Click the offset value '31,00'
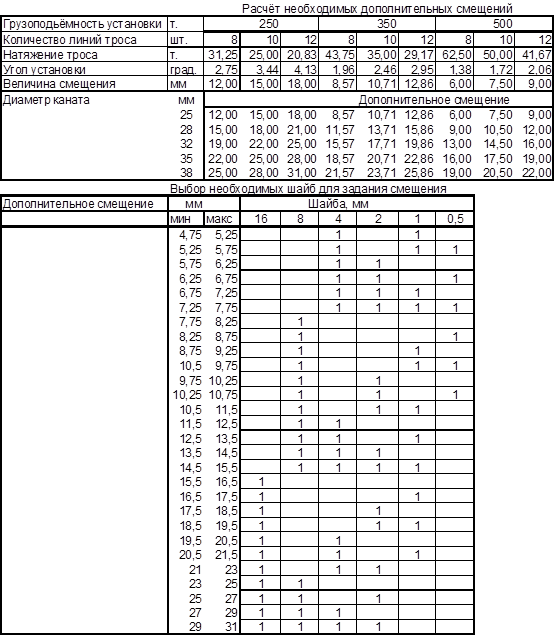Image resolution: width=554 pixels, height=635 pixels. [x=302, y=173]
